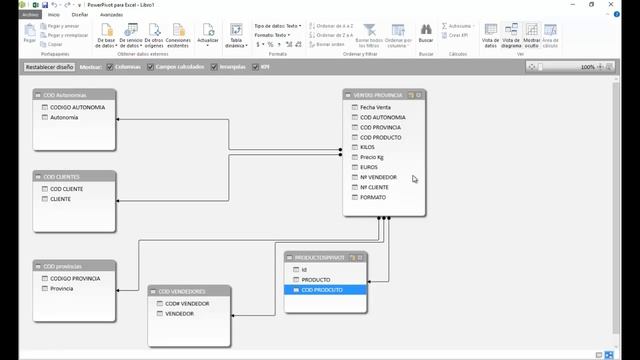Click the Undo icon

(x=54, y=5)
